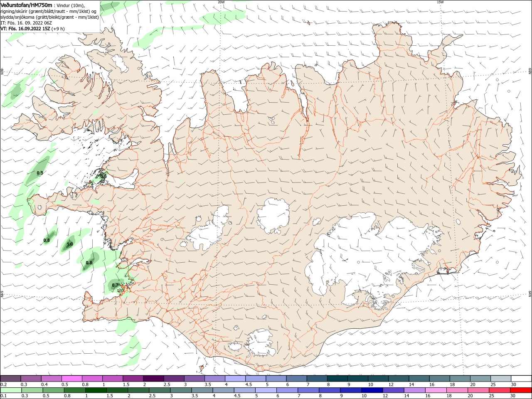This screenshot has height=399, width=532.
Task: Click the 0.2 label under the top scale
Action: pos(3,384)
